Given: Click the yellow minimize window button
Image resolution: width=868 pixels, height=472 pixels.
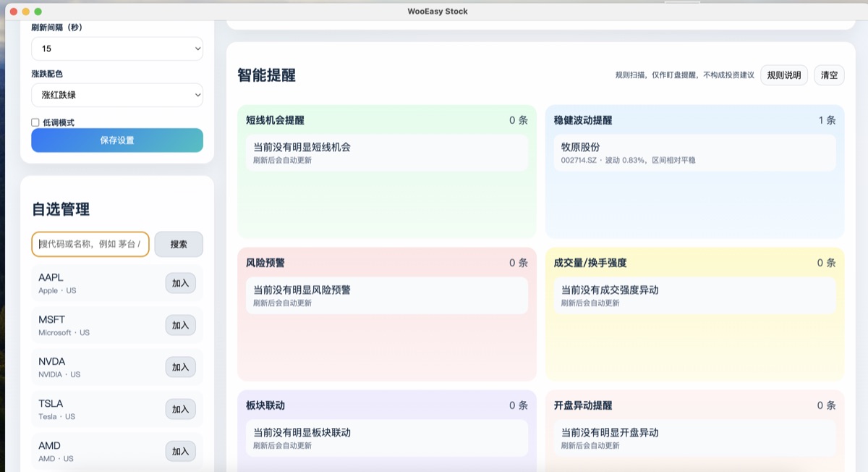Looking at the screenshot, I should 25,12.
